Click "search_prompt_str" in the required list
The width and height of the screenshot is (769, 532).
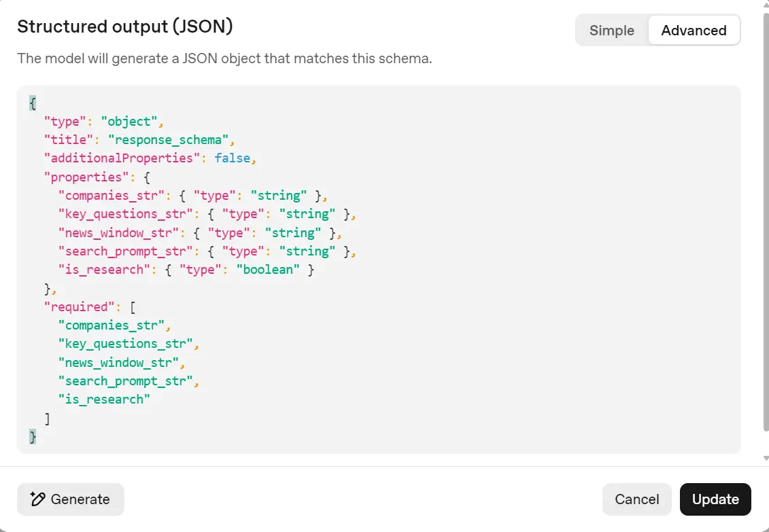126,380
